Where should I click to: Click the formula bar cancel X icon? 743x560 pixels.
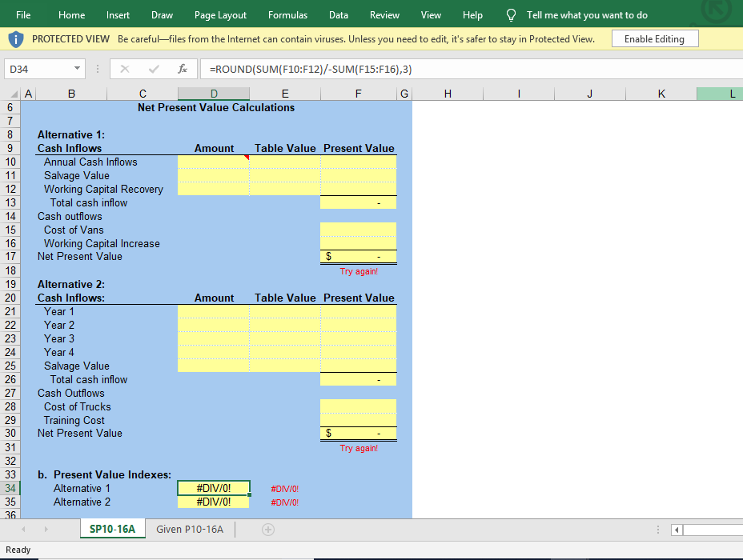125,69
